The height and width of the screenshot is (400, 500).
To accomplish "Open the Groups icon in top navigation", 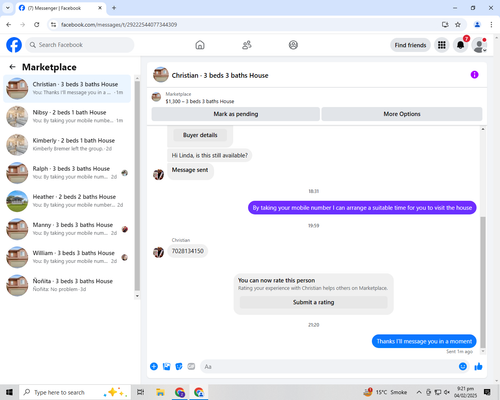I will point(293,45).
